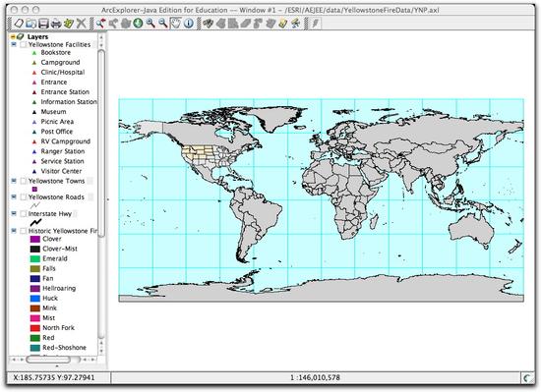Select the Identify info tool
Screen dimensions: 541x392
189,24
